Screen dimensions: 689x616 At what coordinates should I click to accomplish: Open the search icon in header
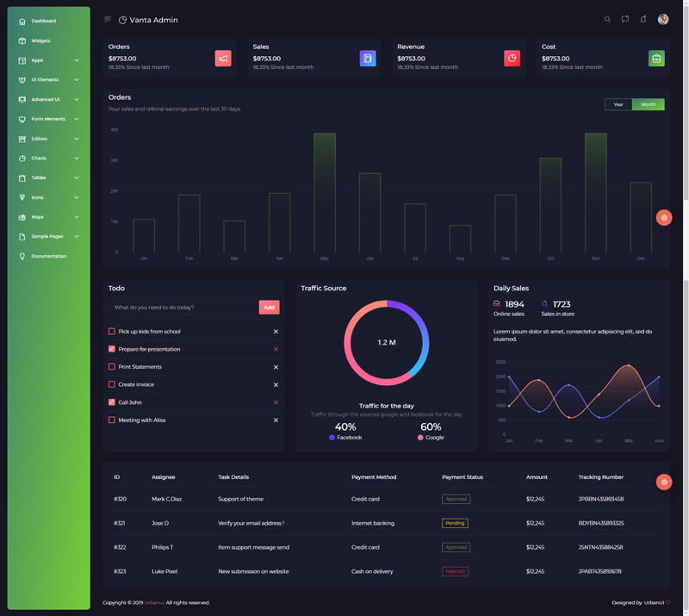click(607, 19)
